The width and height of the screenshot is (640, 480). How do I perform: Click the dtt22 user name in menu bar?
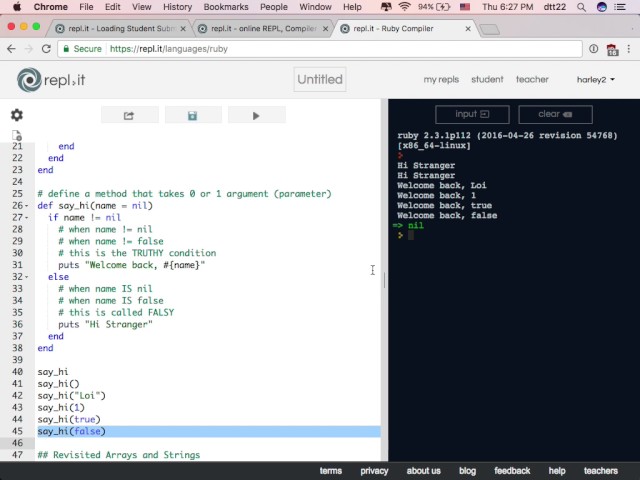[554, 7]
